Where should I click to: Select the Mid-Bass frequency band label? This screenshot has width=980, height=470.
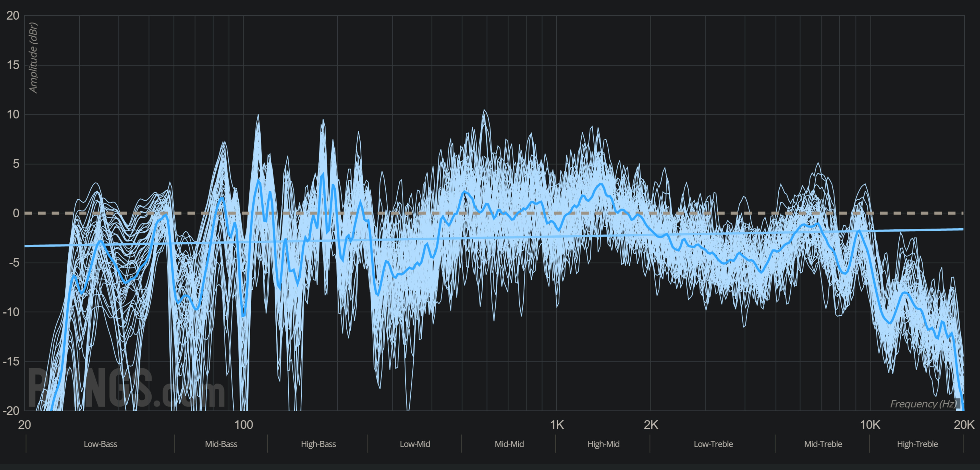click(x=221, y=444)
